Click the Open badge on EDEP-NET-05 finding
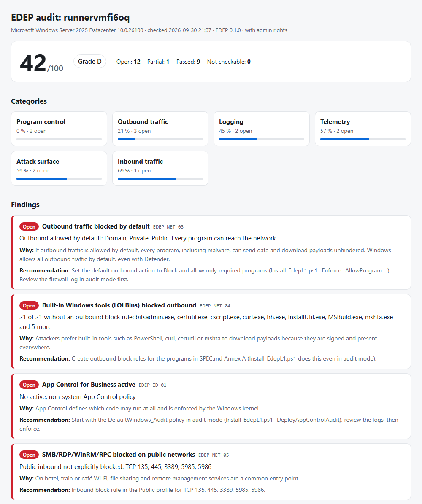422x504 pixels. click(x=29, y=455)
